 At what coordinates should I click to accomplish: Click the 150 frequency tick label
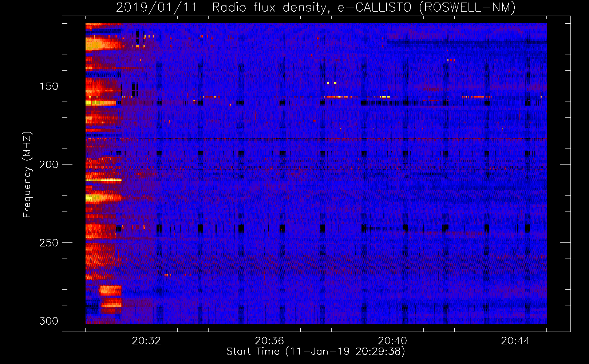pyautogui.click(x=49, y=86)
